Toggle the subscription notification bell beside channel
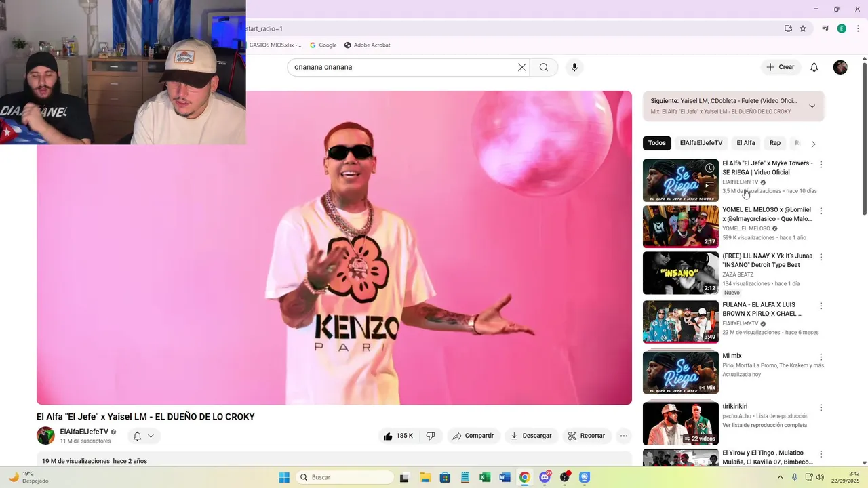Image resolution: width=868 pixels, height=488 pixels. tap(143, 436)
